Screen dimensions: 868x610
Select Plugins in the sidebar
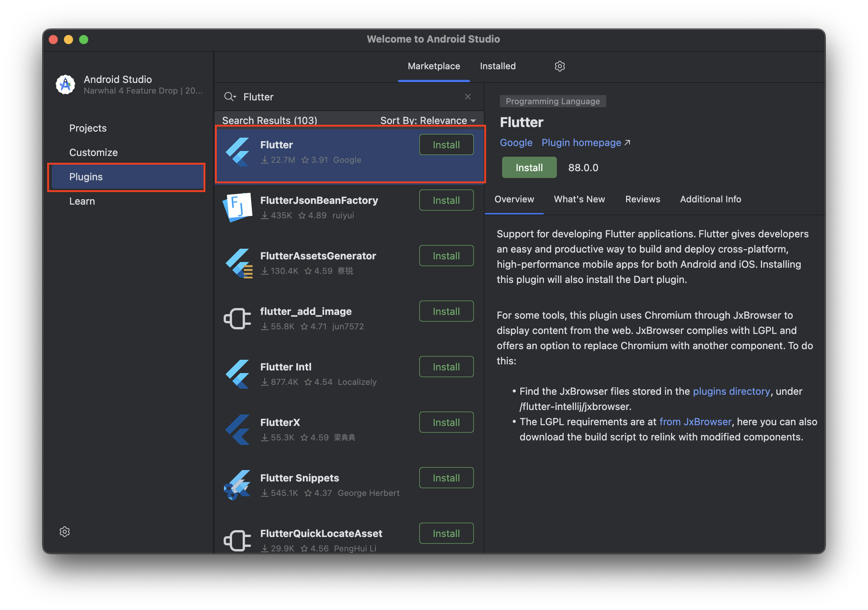pos(128,177)
